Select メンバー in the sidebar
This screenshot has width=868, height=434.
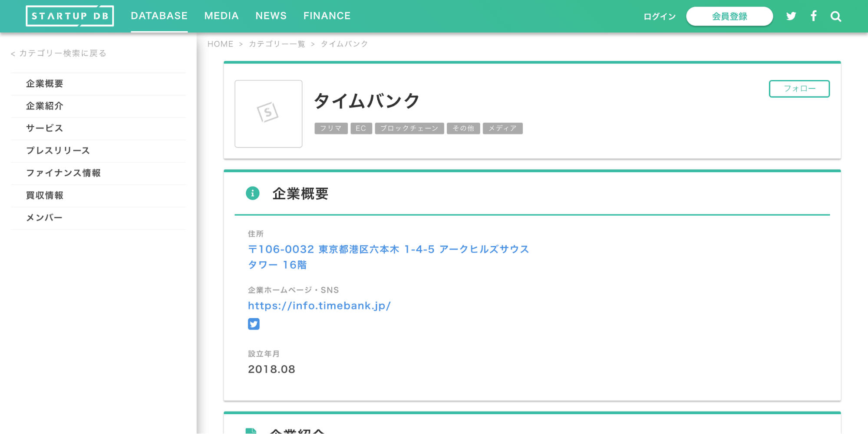tap(98, 218)
